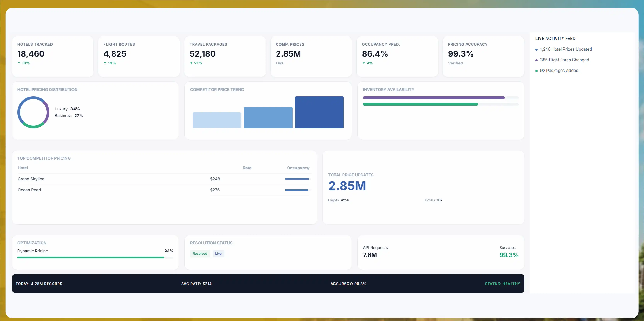Select the Live status tag

pos(218,254)
